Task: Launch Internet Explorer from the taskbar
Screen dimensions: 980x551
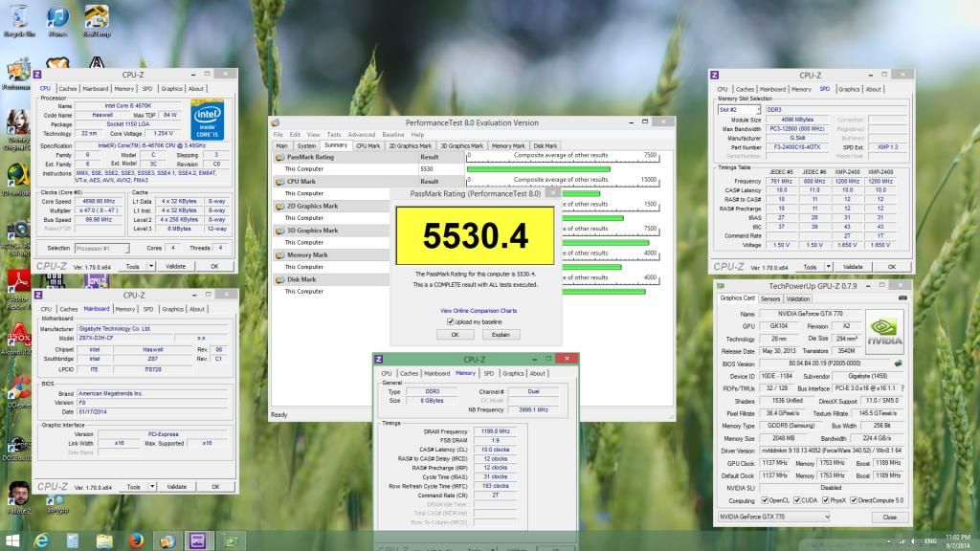Action: pos(41,540)
